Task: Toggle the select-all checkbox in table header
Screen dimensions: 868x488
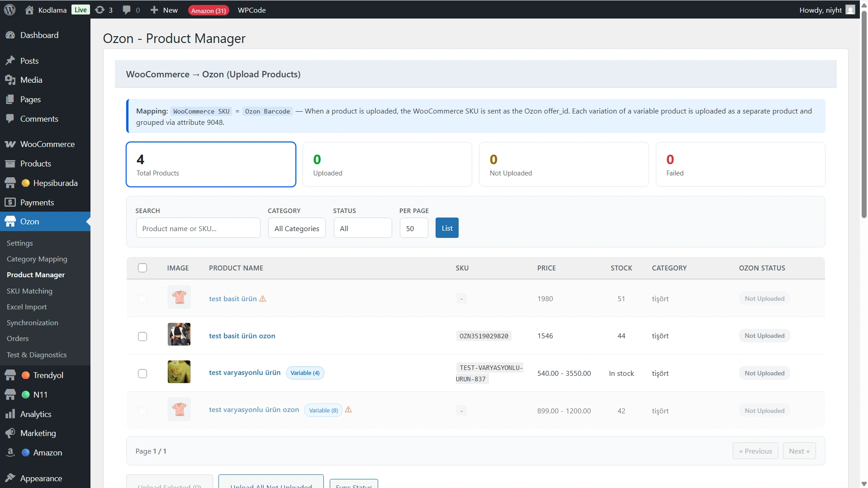Action: tap(142, 268)
